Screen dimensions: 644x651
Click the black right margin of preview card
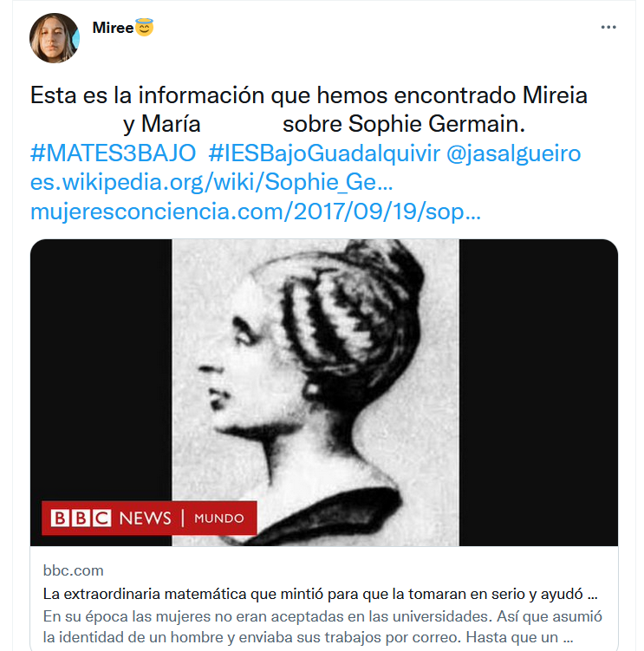click(x=538, y=393)
